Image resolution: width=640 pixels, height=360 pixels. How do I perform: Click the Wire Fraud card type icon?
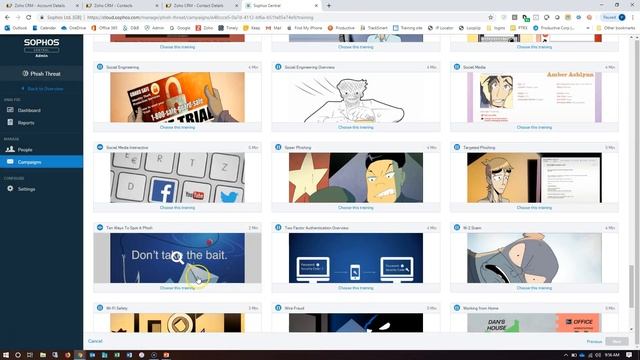coord(278,308)
